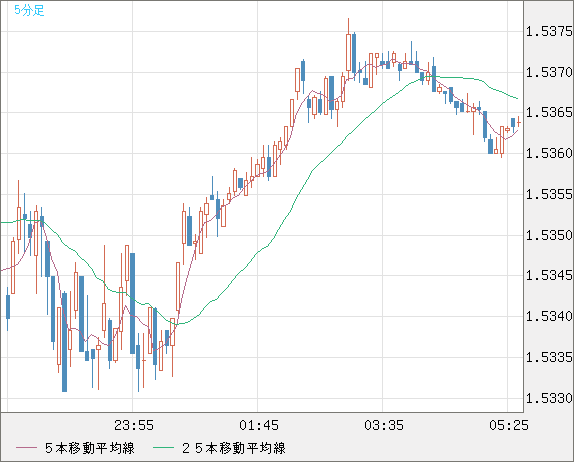The width and height of the screenshot is (574, 462).
Task: Click the 1.5350 price axis label
Action: 549,235
